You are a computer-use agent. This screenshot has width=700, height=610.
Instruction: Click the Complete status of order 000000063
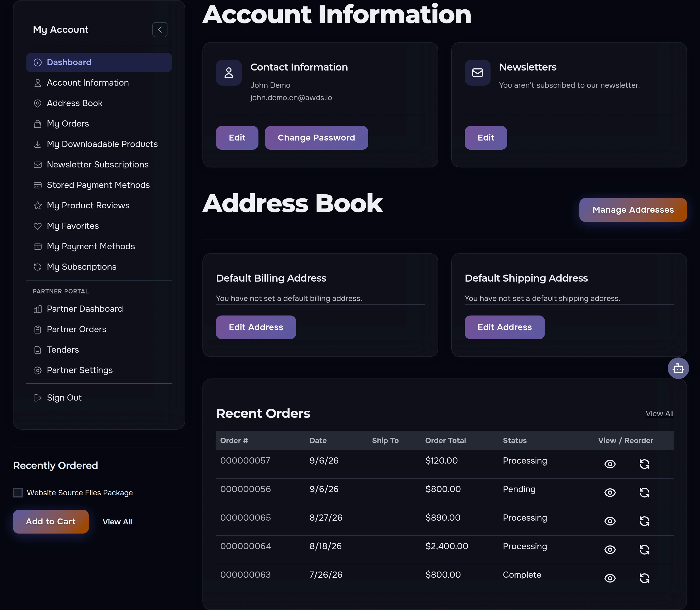coord(522,575)
